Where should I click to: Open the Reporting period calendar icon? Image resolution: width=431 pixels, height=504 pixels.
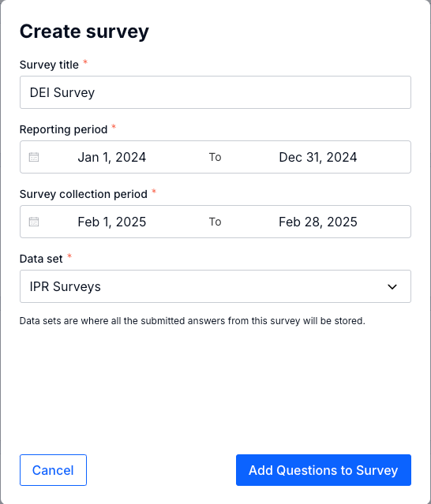(34, 157)
